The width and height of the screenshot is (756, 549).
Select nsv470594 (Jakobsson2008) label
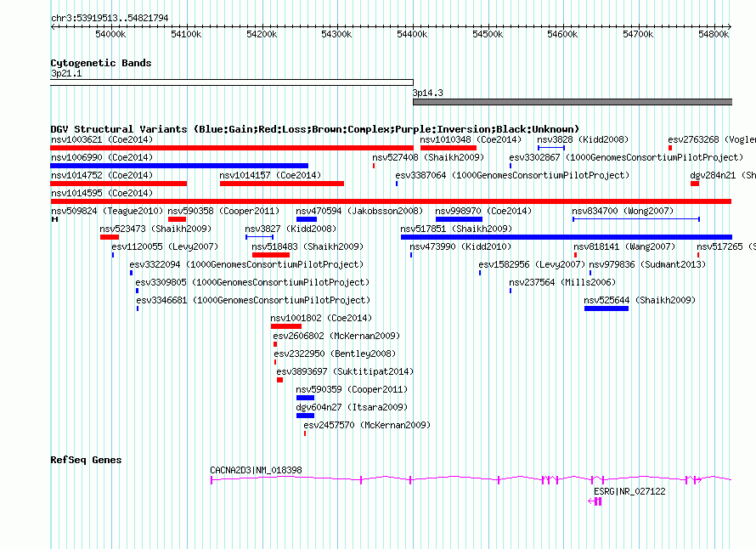[359, 212]
